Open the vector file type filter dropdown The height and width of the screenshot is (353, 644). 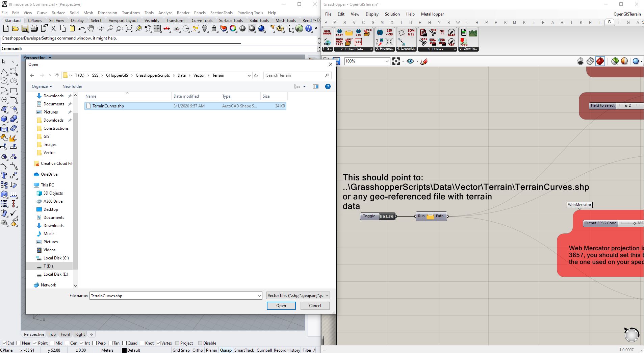(x=298, y=296)
